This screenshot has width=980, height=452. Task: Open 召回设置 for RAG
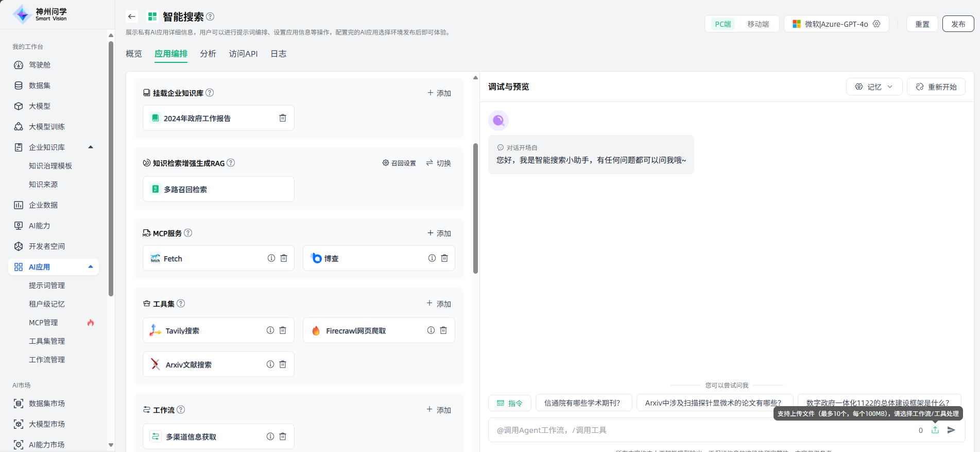point(399,163)
